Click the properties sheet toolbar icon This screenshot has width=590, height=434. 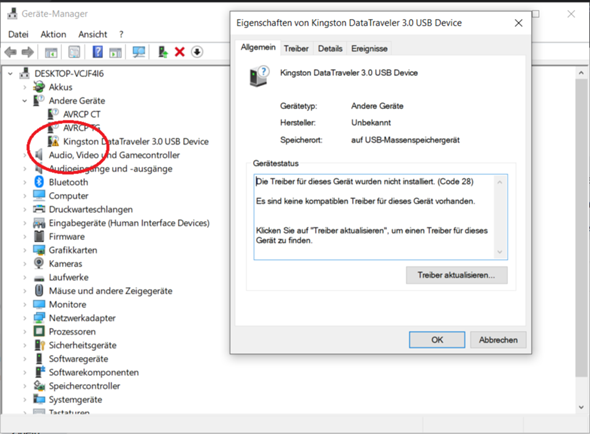click(74, 52)
